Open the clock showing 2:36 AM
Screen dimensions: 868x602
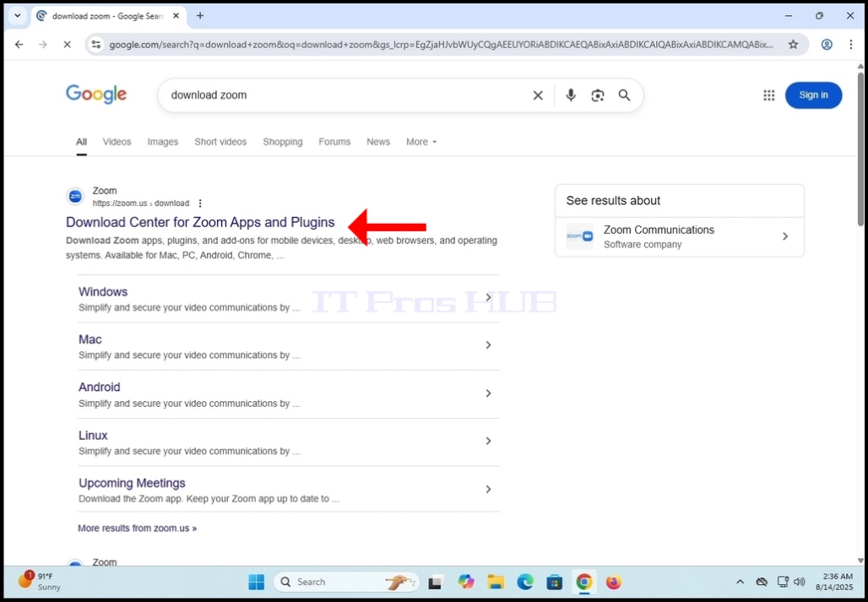(833, 582)
